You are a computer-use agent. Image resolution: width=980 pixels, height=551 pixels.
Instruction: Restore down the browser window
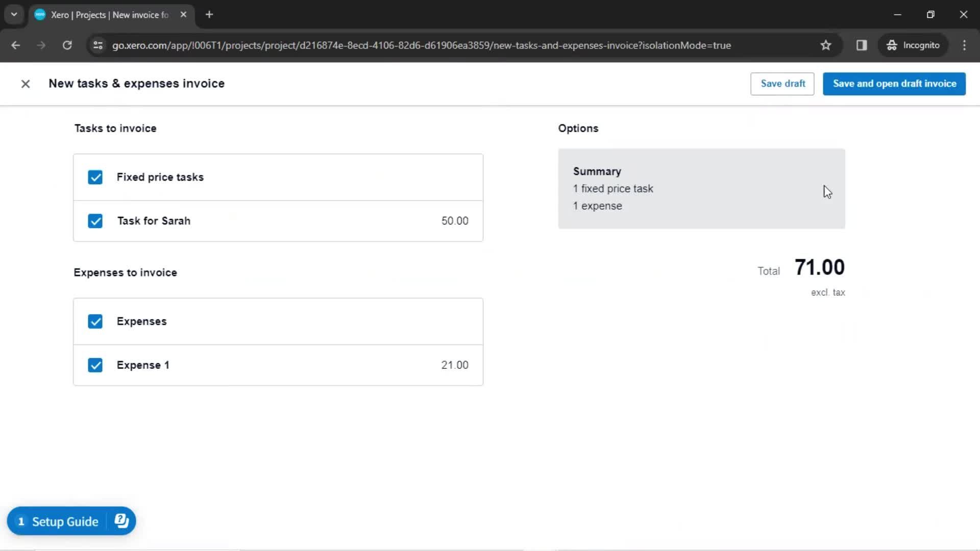(930, 15)
